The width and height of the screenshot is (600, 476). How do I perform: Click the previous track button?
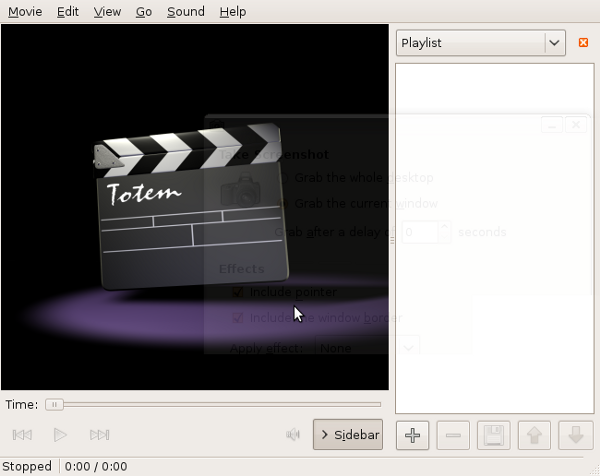pyautogui.click(x=22, y=435)
